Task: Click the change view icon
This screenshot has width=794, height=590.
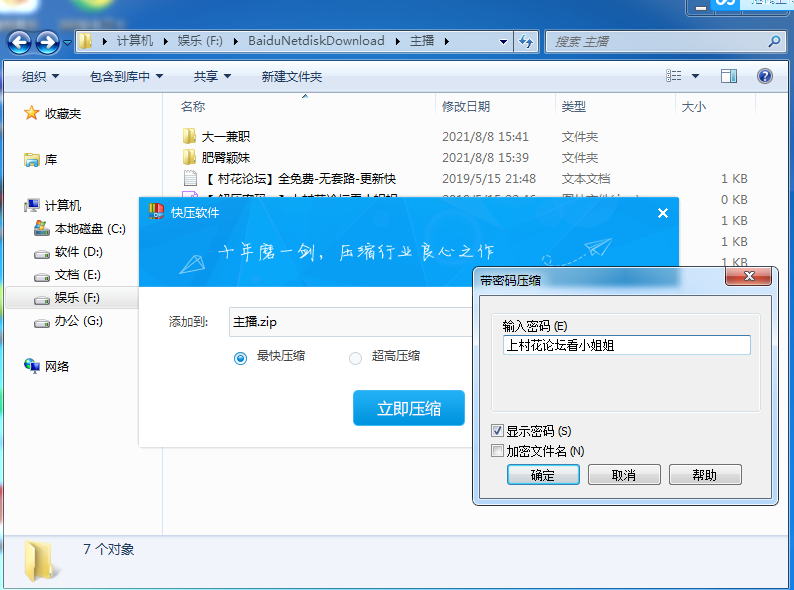Action: coord(675,76)
